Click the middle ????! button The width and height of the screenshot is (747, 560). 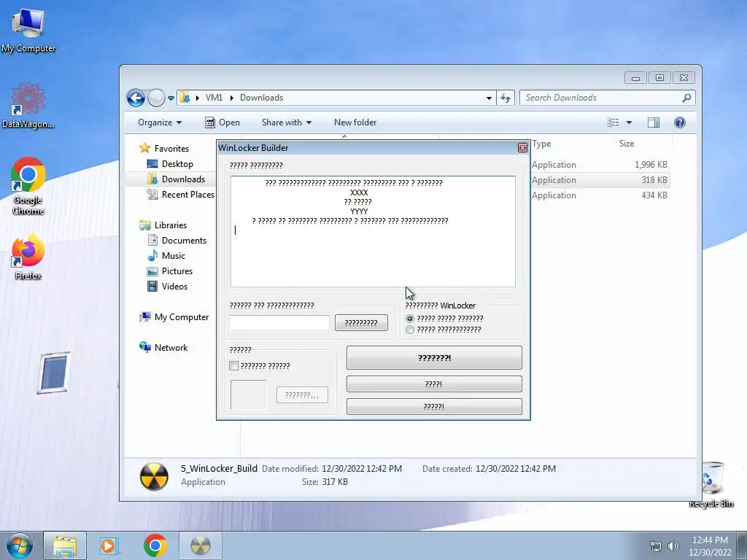[x=434, y=384]
